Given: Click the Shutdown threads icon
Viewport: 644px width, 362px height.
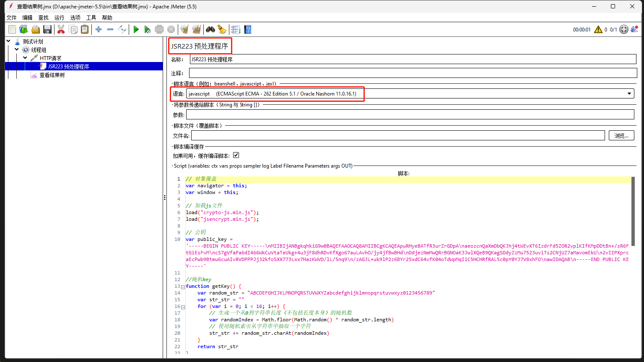Looking at the screenshot, I should coord(171,29).
